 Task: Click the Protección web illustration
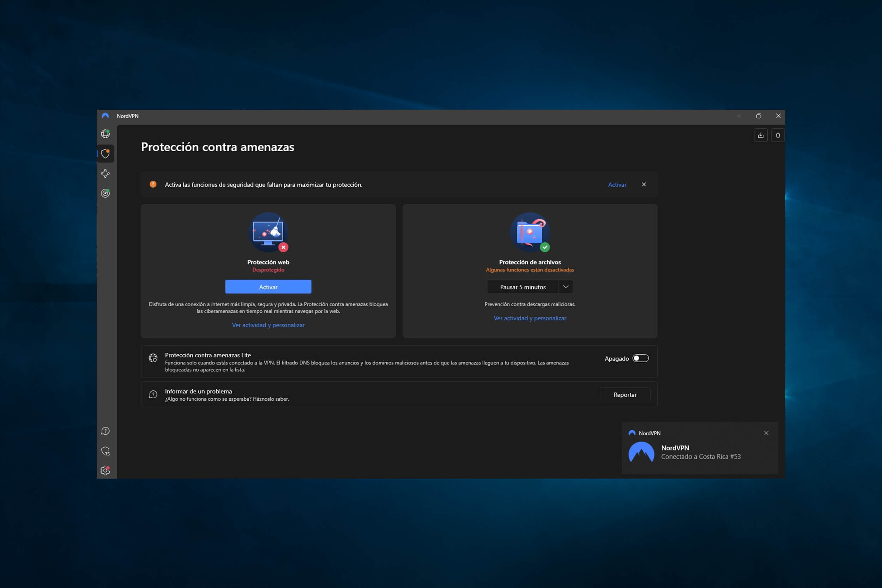pyautogui.click(x=268, y=232)
